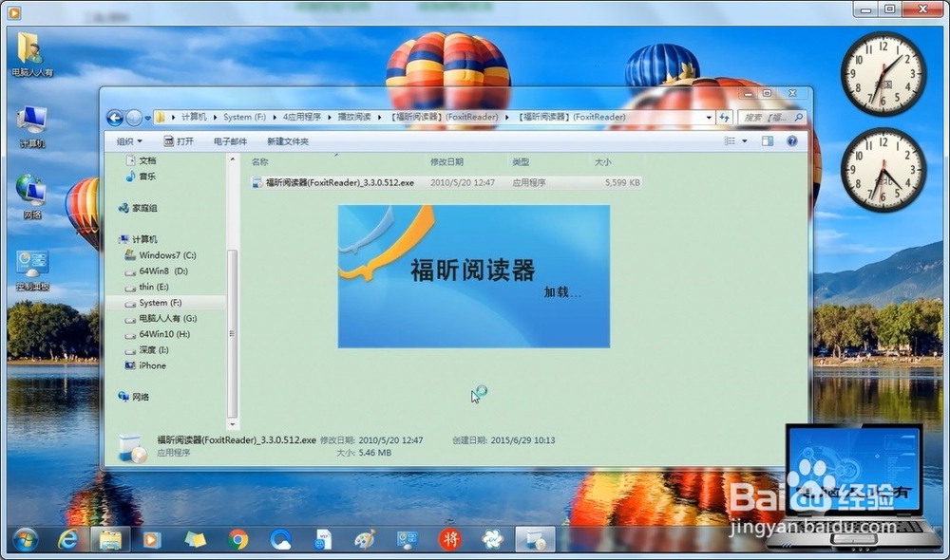Open the recent locations dropdown arrow
950x560 pixels.
(148, 118)
